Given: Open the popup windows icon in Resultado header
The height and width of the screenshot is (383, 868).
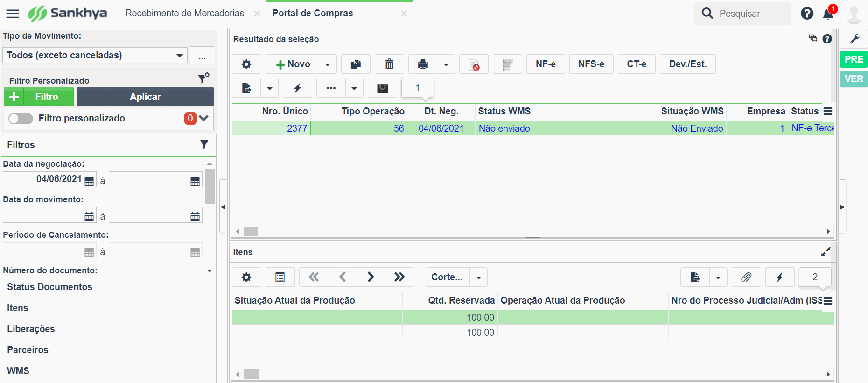Looking at the screenshot, I should click(x=813, y=38).
